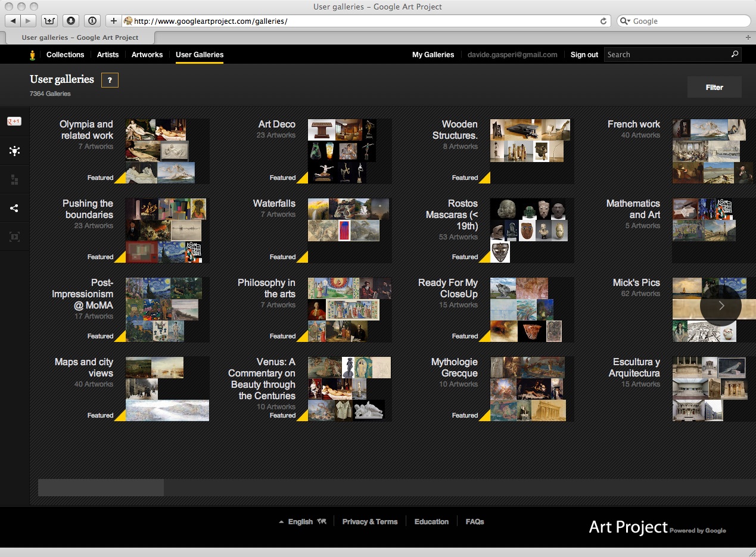Click the reload page icon
This screenshot has width=756, height=557.
[x=603, y=21]
